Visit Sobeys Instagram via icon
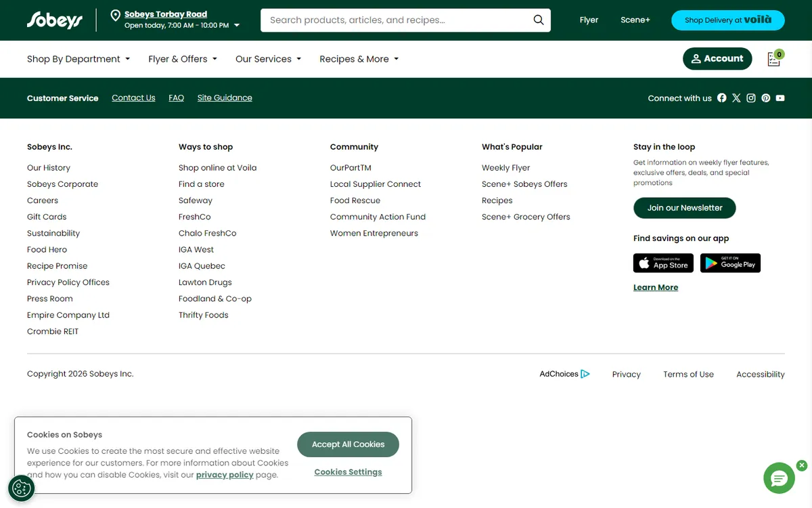Image resolution: width=812 pixels, height=508 pixels. click(751, 98)
